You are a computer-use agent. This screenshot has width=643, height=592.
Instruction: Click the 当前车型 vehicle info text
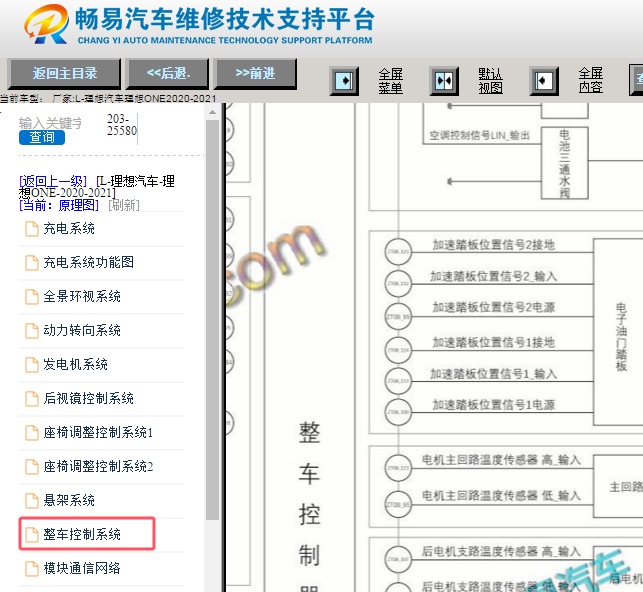(108, 98)
